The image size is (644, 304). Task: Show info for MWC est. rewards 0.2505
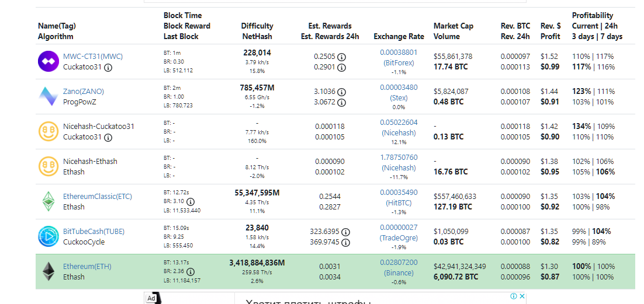pos(341,57)
